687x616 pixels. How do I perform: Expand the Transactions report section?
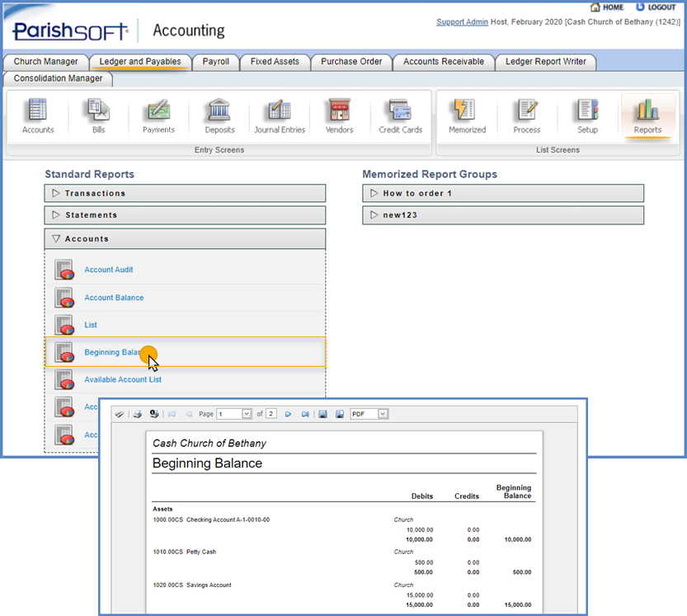point(185,193)
